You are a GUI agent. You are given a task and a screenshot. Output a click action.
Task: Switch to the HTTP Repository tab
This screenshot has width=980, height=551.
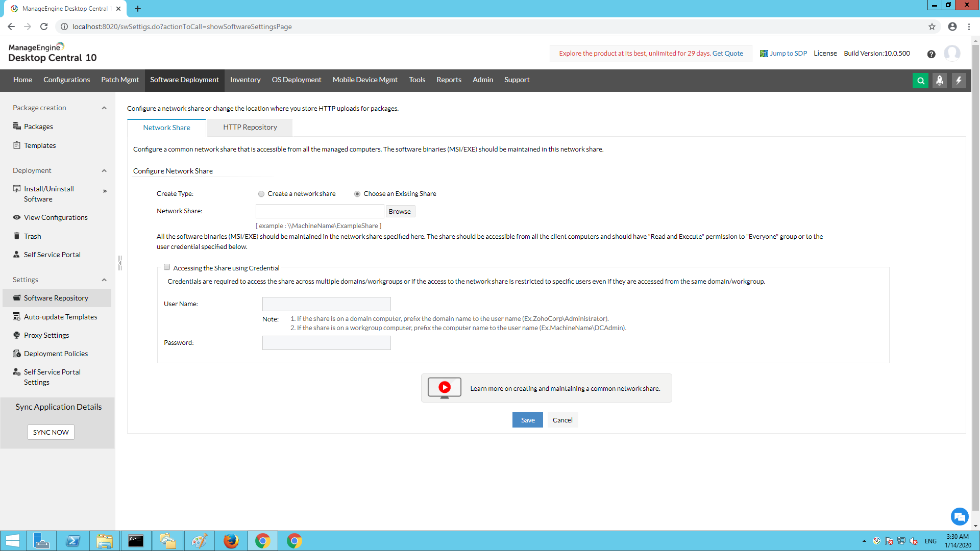click(249, 127)
